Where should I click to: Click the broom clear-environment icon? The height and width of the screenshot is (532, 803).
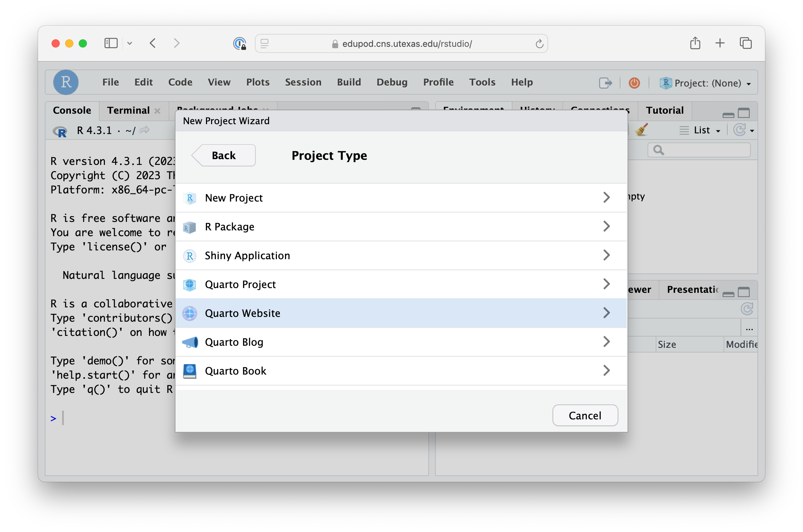click(641, 130)
